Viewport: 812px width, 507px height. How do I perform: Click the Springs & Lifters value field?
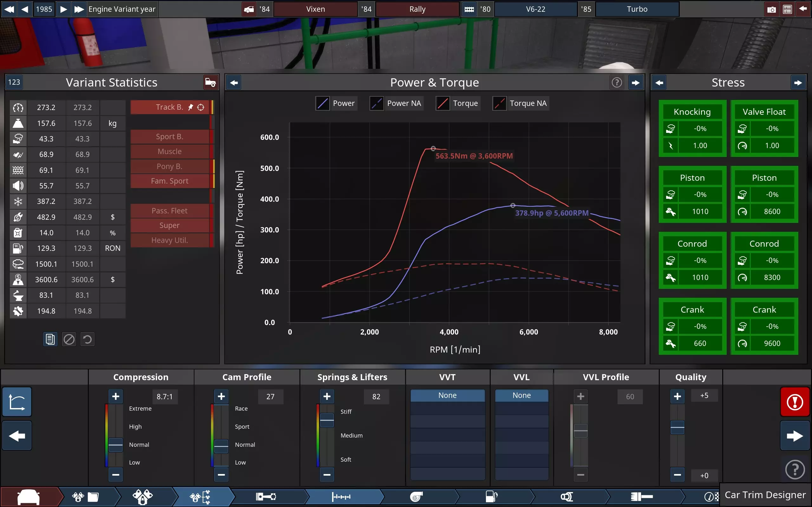pos(376,396)
